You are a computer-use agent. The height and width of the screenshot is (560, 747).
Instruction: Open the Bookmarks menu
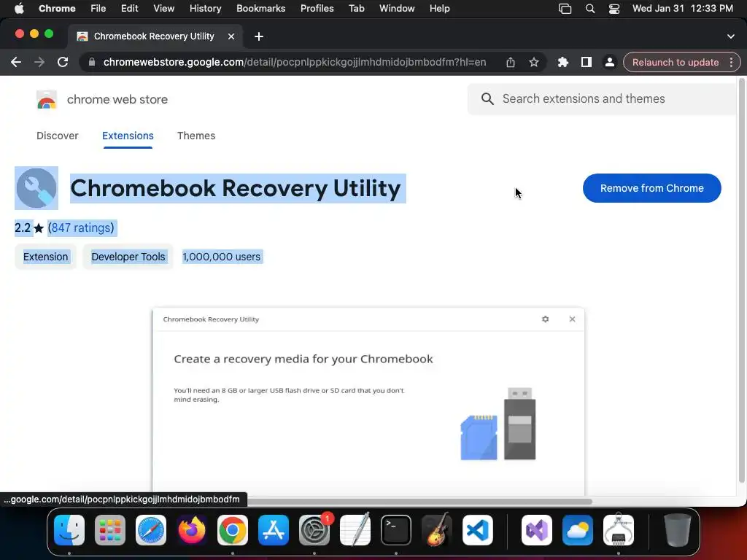pos(260,9)
